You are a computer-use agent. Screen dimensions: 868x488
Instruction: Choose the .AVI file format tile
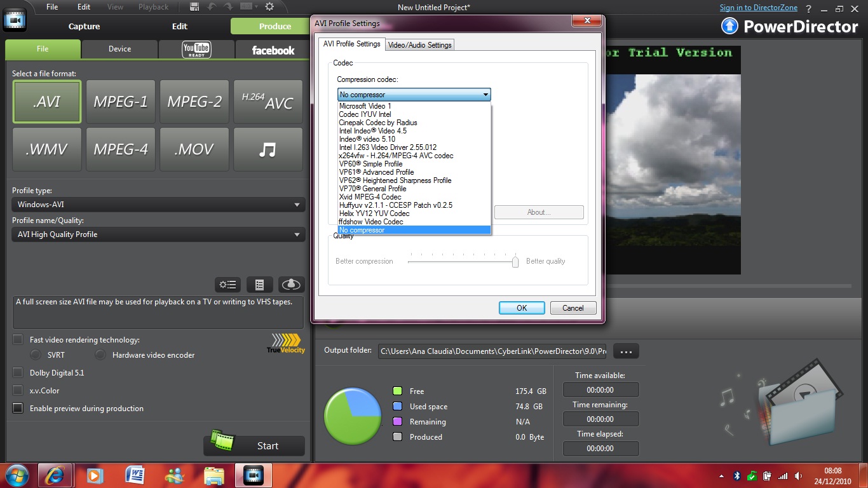(x=47, y=102)
